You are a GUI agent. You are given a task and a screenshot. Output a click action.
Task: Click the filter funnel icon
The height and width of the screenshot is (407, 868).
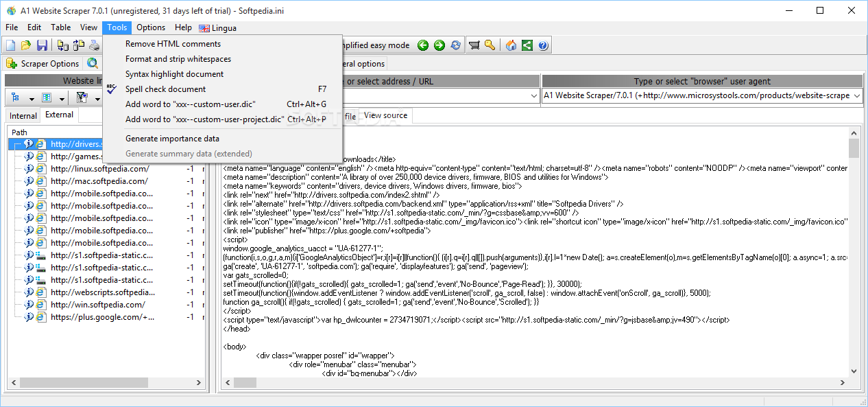(x=82, y=97)
